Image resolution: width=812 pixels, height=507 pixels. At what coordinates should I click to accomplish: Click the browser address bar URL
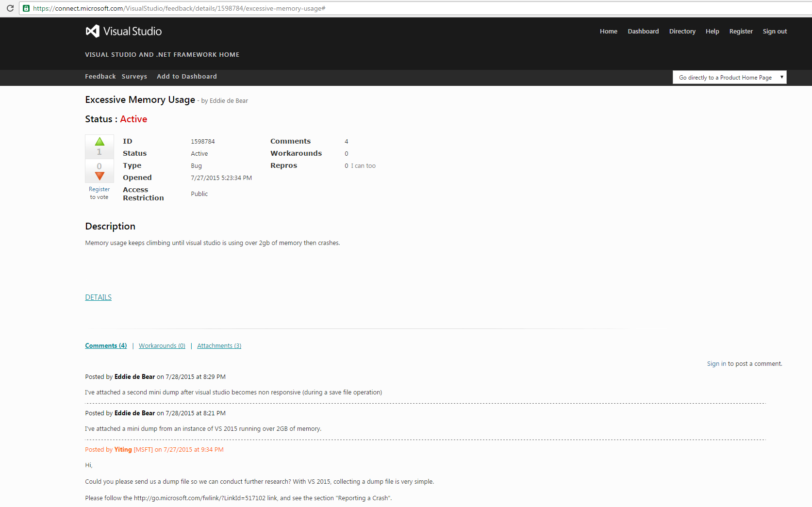point(179,8)
